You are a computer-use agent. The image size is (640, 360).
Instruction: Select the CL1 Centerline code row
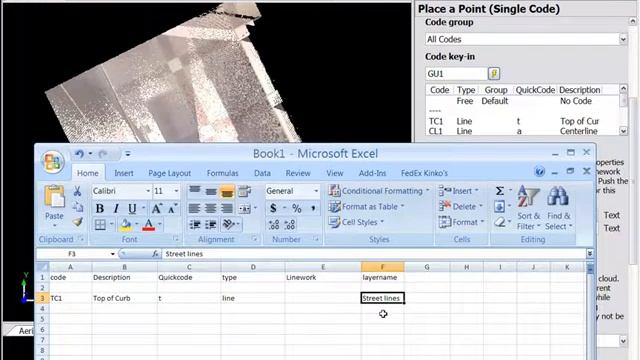522,131
